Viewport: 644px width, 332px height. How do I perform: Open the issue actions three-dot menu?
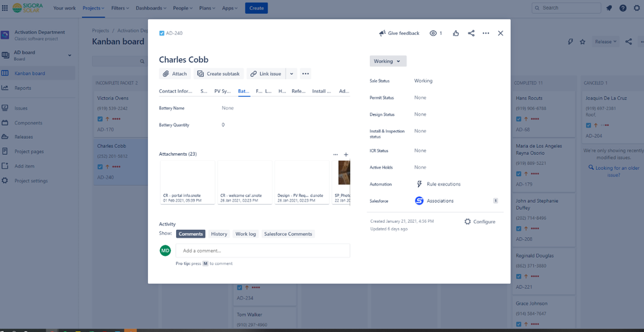(x=486, y=34)
